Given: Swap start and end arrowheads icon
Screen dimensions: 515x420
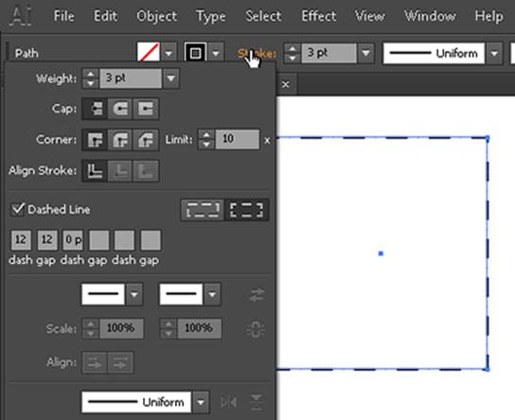Looking at the screenshot, I should (x=257, y=294).
